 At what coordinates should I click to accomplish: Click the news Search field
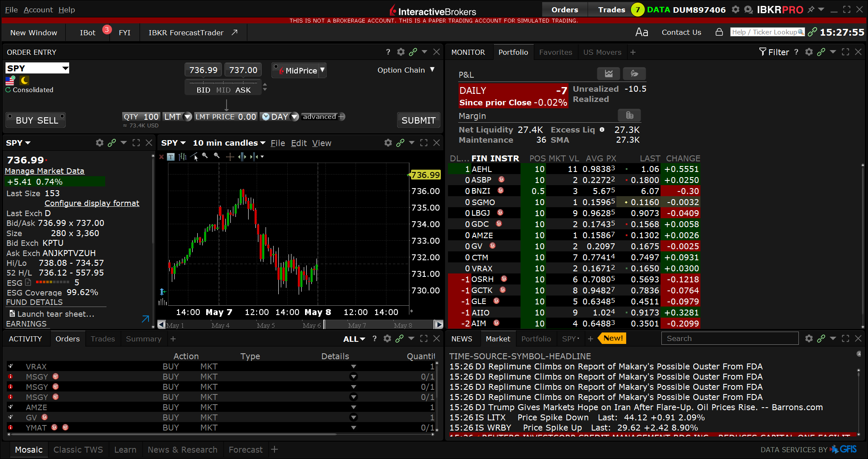[x=730, y=338]
